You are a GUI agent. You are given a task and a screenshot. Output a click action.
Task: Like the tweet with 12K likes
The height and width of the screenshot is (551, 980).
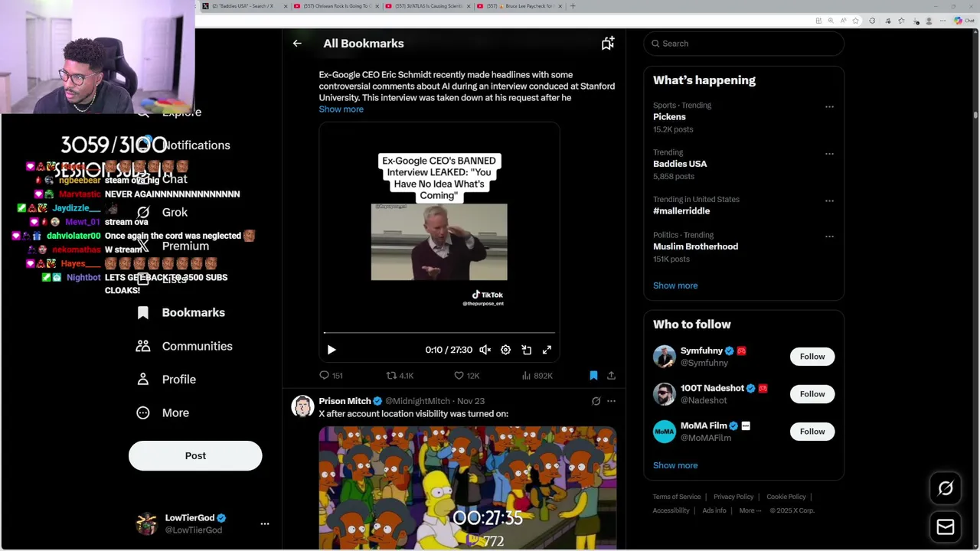pyautogui.click(x=466, y=376)
